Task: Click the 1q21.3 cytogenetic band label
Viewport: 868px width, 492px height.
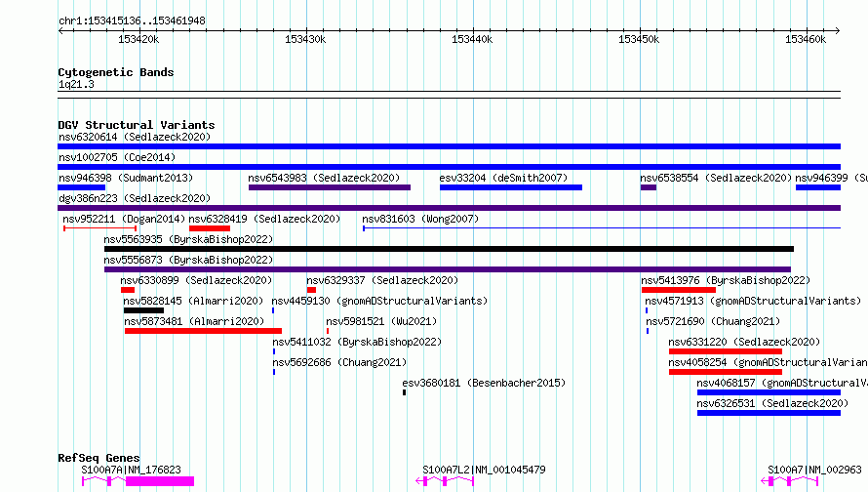Action: point(76,84)
